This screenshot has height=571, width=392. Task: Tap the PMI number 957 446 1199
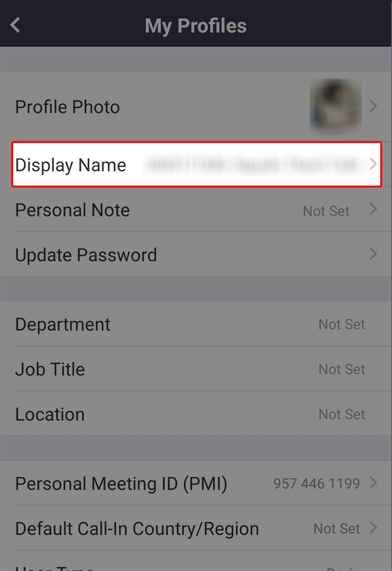tap(317, 484)
